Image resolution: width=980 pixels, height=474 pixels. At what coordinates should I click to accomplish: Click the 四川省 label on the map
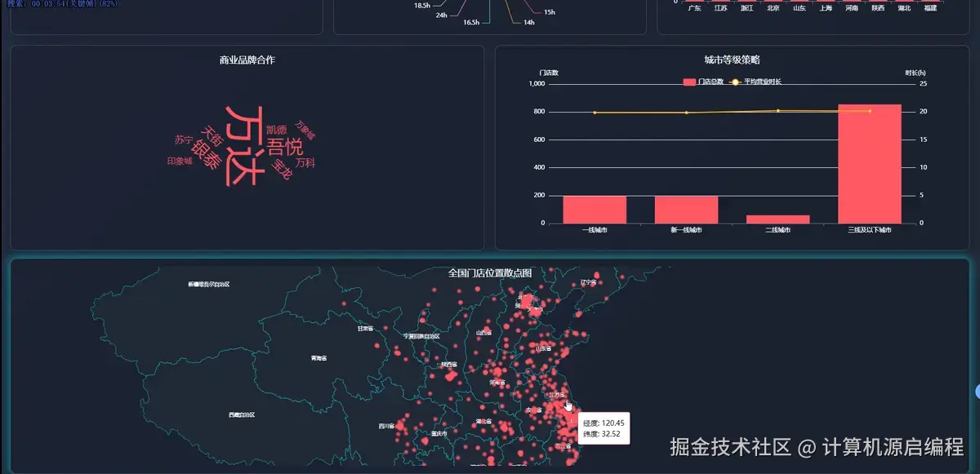pos(386,426)
